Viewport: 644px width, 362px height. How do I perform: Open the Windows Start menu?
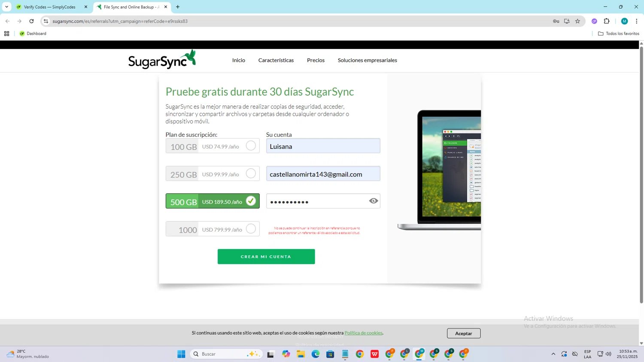(181, 354)
